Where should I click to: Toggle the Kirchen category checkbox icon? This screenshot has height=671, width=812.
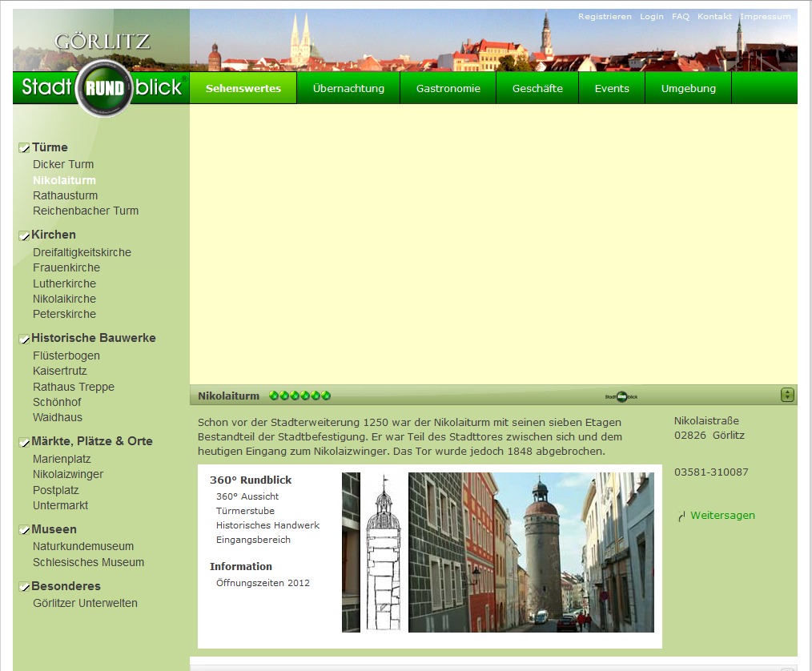[x=24, y=235]
